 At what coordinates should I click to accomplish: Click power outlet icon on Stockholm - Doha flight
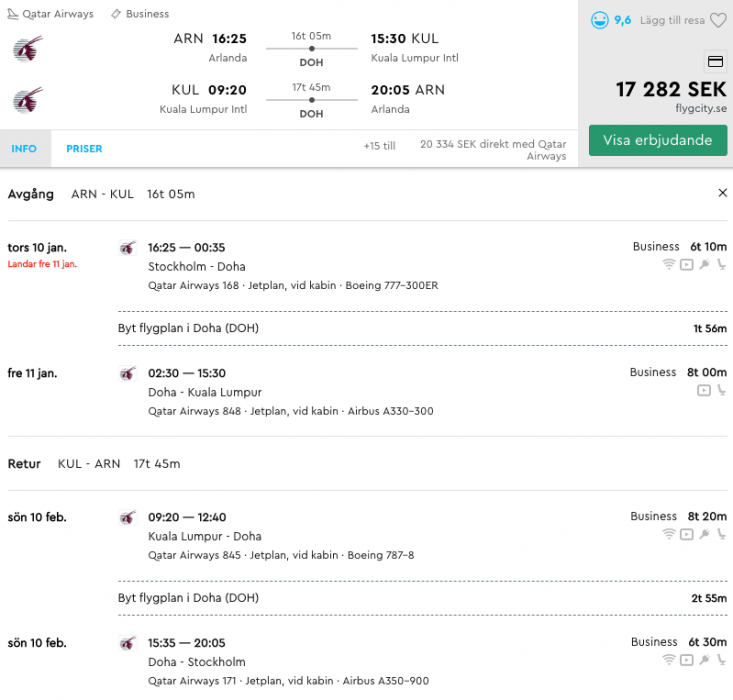click(x=704, y=265)
